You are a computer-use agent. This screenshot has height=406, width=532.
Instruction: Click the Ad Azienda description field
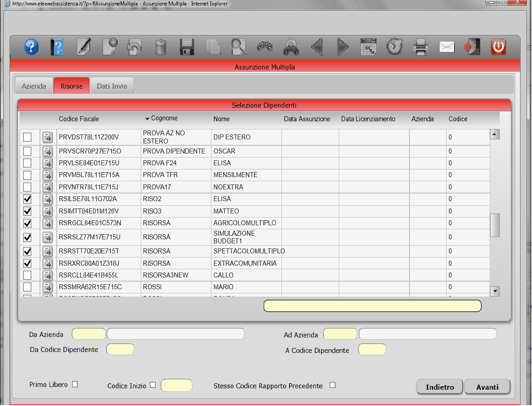pos(428,334)
